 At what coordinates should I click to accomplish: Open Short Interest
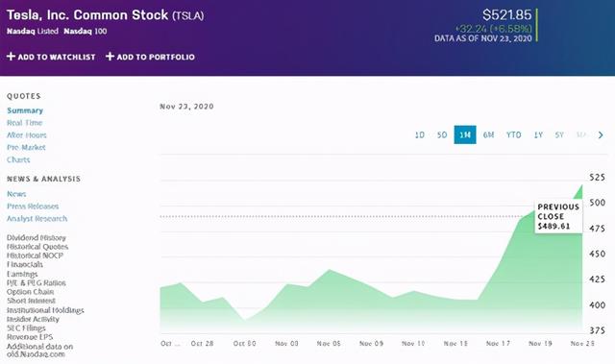click(31, 301)
